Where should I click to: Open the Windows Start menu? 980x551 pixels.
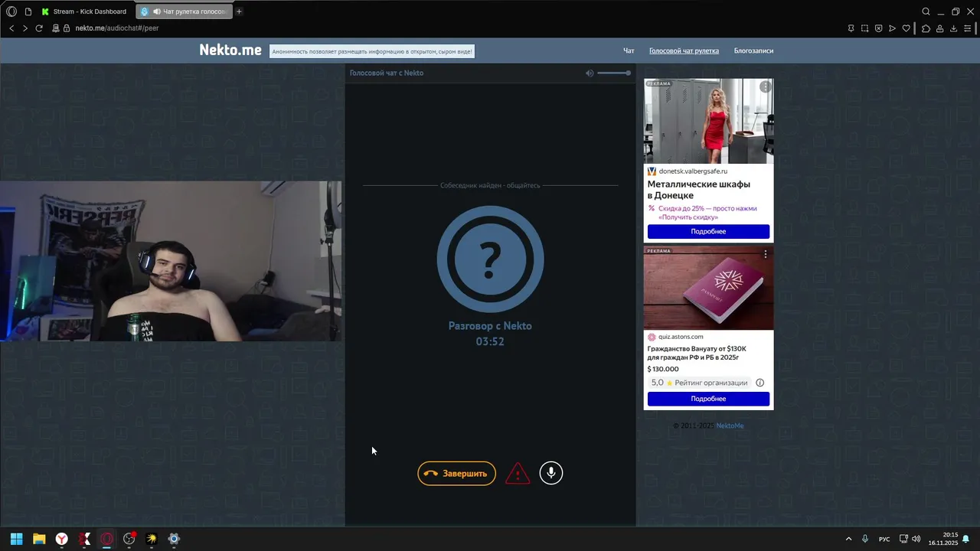click(x=16, y=539)
